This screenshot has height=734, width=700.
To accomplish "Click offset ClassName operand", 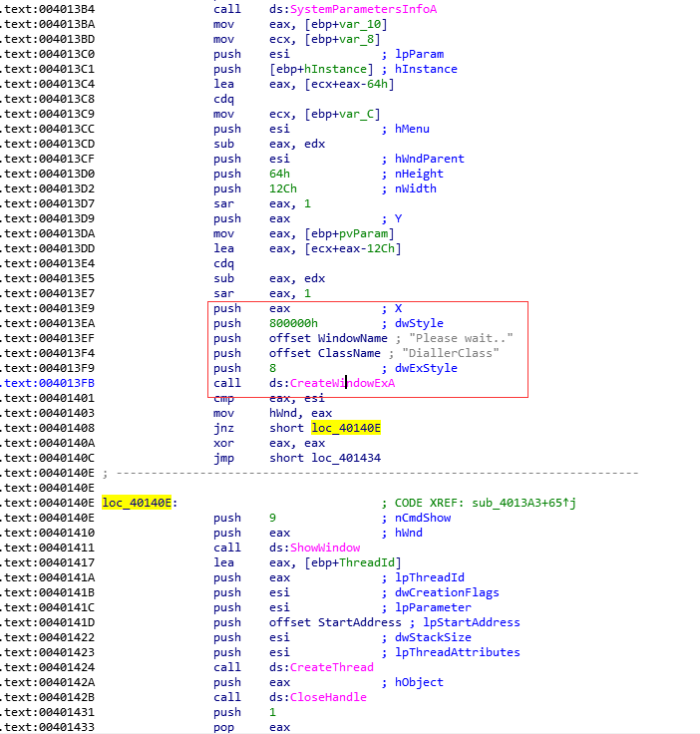I will point(312,353).
